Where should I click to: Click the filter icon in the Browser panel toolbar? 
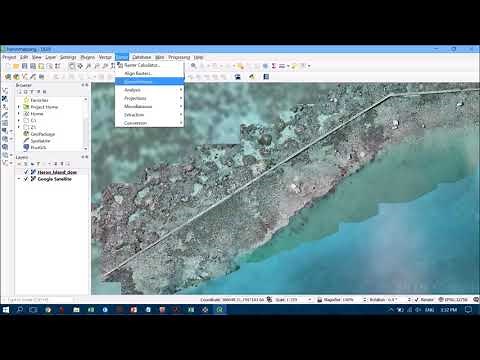tap(32, 92)
